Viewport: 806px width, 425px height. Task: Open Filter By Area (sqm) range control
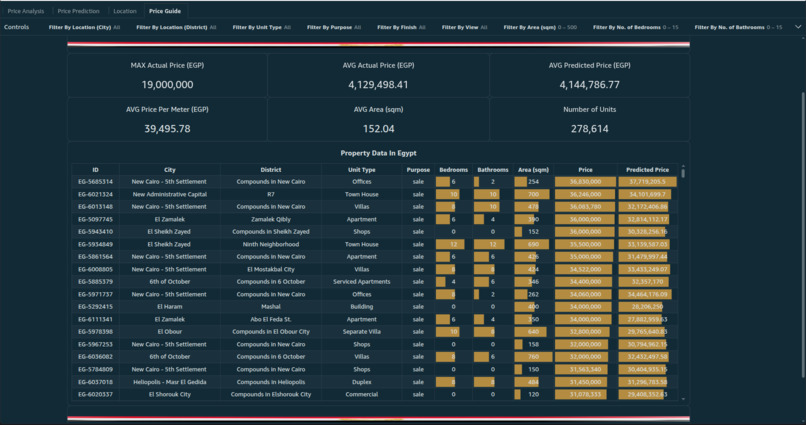[x=540, y=27]
